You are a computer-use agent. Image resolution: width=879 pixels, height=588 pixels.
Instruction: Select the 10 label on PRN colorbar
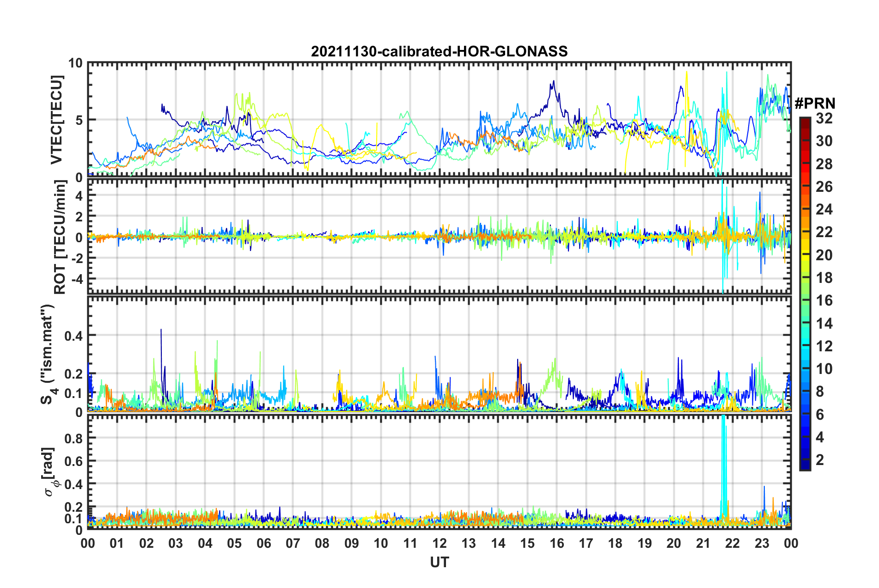pyautogui.click(x=824, y=369)
